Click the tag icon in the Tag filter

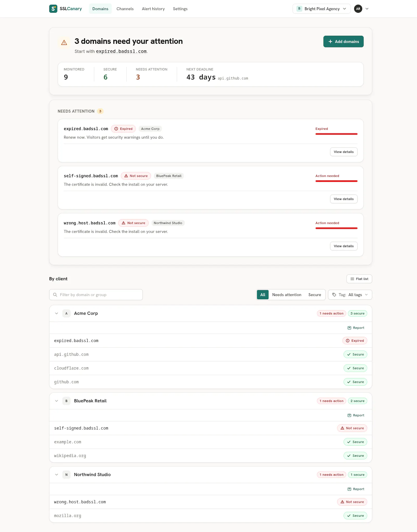334,295
